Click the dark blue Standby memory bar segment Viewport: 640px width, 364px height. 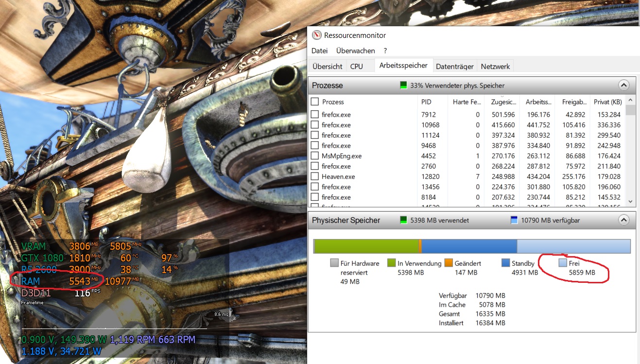point(469,246)
